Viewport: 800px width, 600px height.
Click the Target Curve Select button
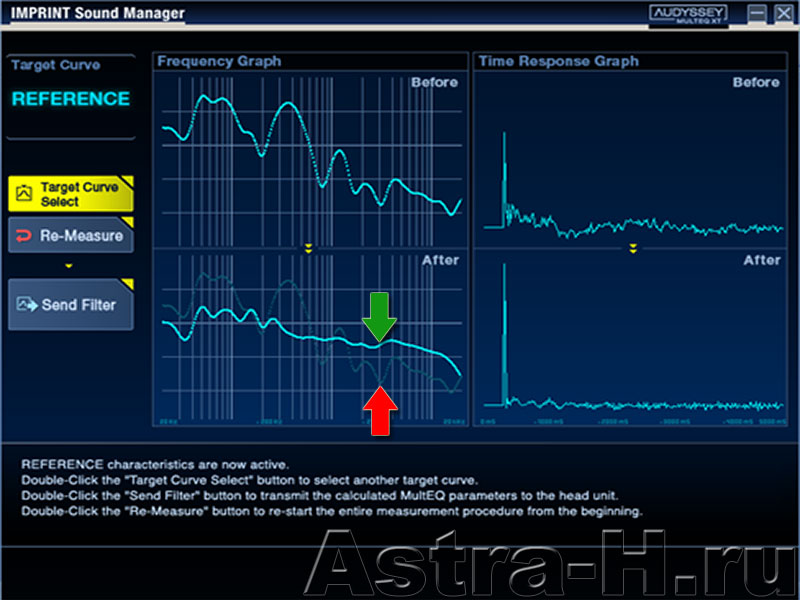(71, 194)
